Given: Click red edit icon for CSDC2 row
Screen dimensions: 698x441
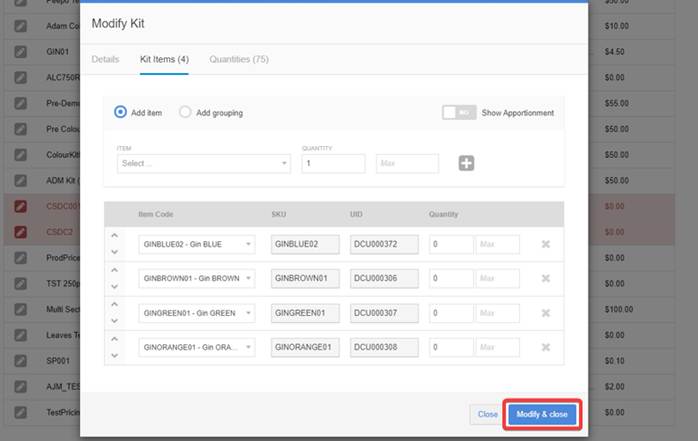Looking at the screenshot, I should coord(20,232).
